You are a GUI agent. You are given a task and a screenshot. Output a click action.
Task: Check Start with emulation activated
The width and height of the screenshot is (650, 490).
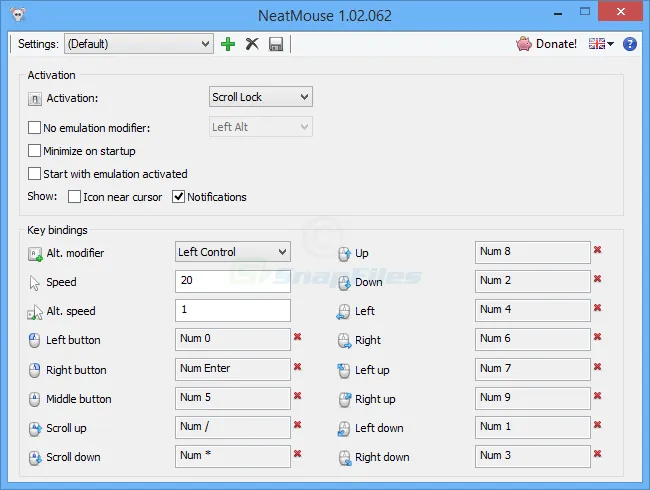click(x=34, y=173)
